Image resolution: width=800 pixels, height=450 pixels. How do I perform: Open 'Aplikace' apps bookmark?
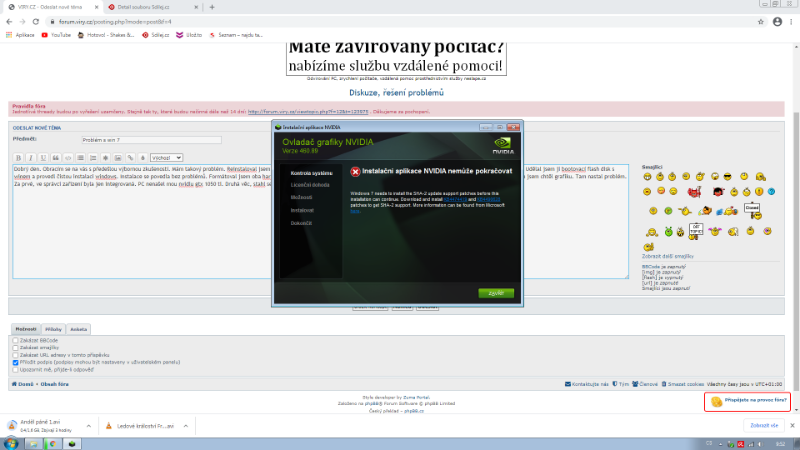click(20, 35)
